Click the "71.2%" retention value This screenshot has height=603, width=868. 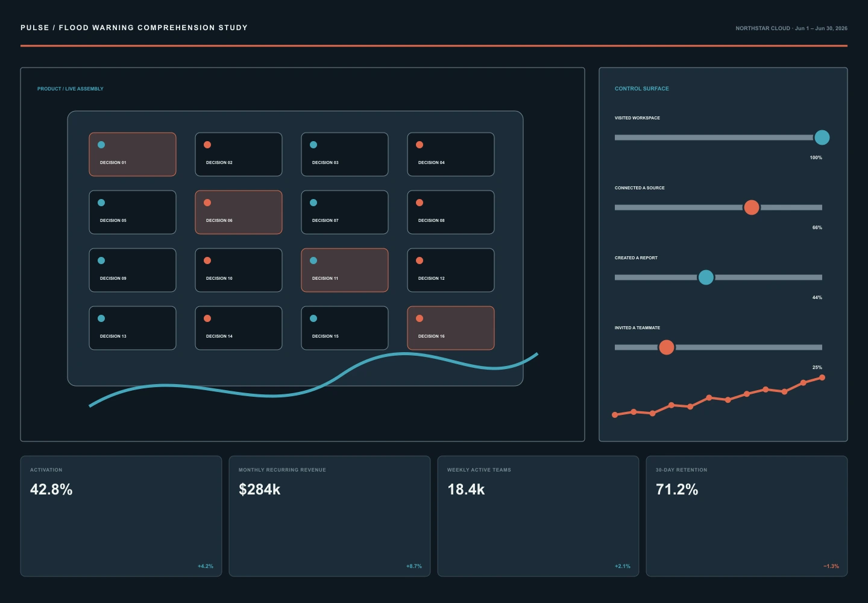[677, 489]
